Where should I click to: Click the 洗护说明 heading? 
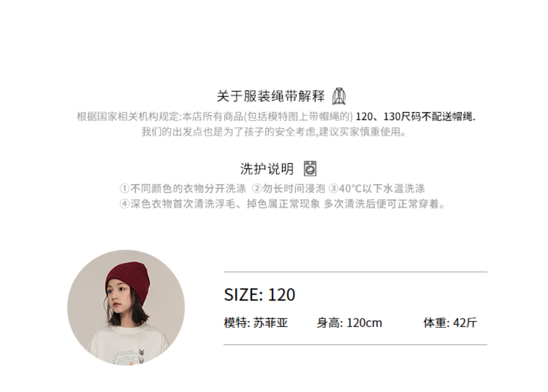[x=267, y=169]
